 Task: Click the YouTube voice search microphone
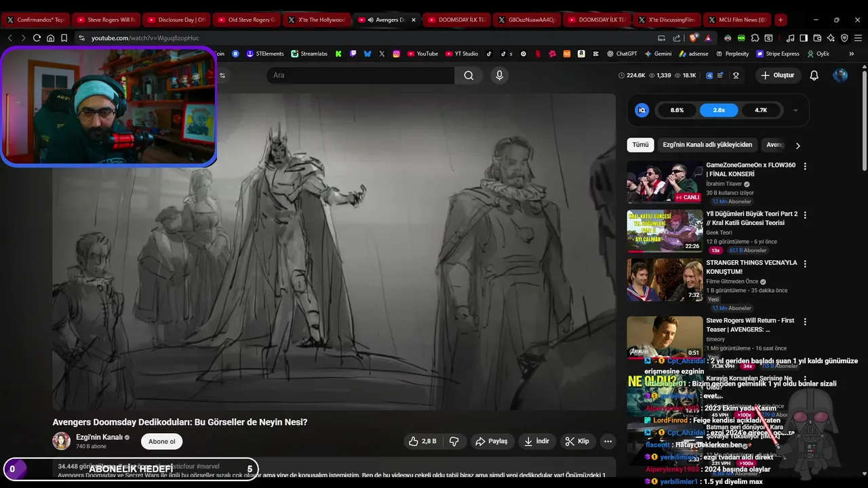pos(500,75)
